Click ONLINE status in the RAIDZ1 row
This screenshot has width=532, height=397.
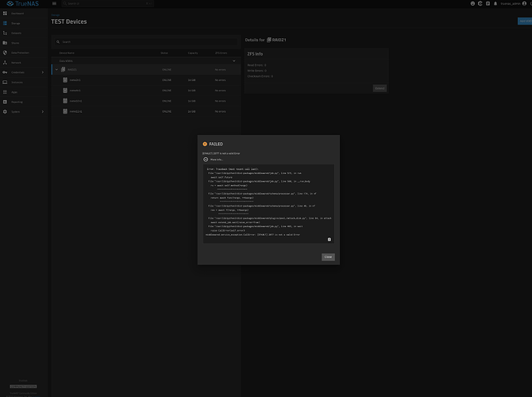pyautogui.click(x=167, y=70)
